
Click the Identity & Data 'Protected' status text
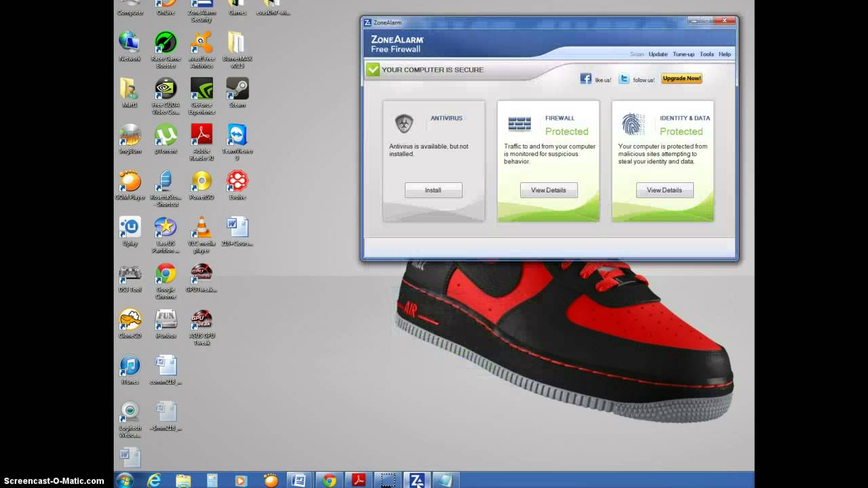coord(682,131)
